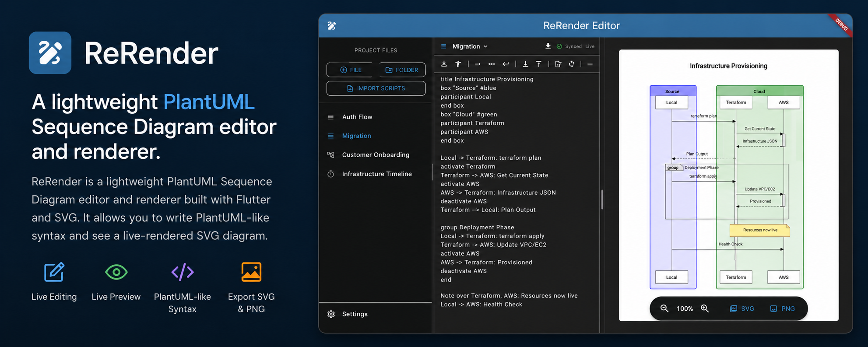Click the Export SVG & PNG image icon
This screenshot has height=347, width=868.
[251, 272]
